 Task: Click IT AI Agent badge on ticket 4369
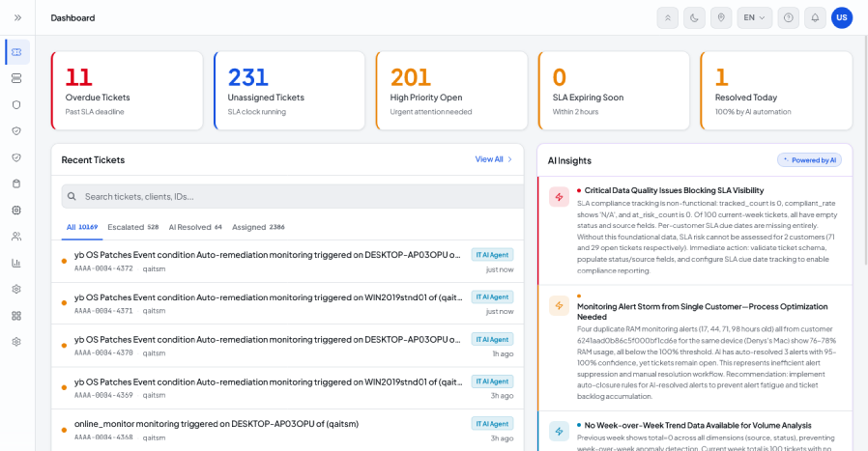point(492,381)
